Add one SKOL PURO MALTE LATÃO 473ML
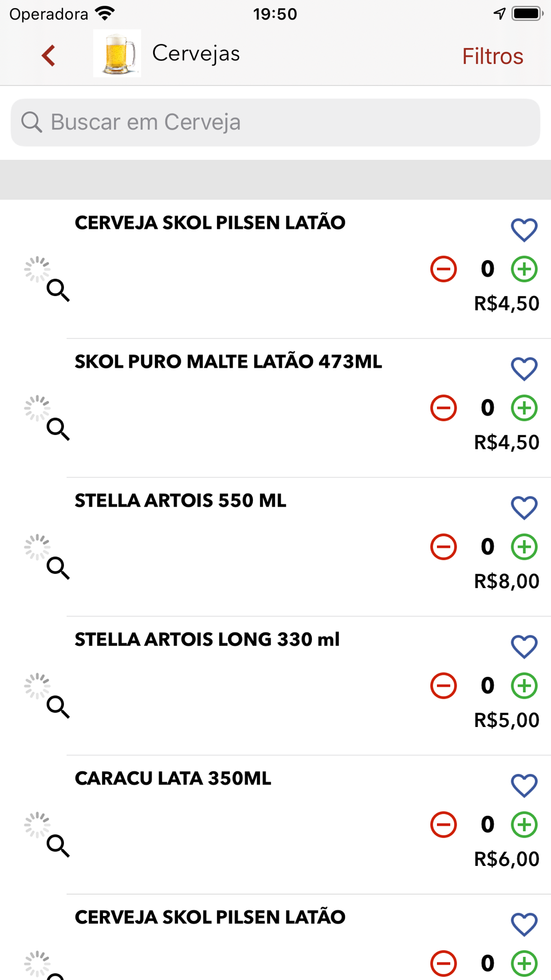 point(524,408)
